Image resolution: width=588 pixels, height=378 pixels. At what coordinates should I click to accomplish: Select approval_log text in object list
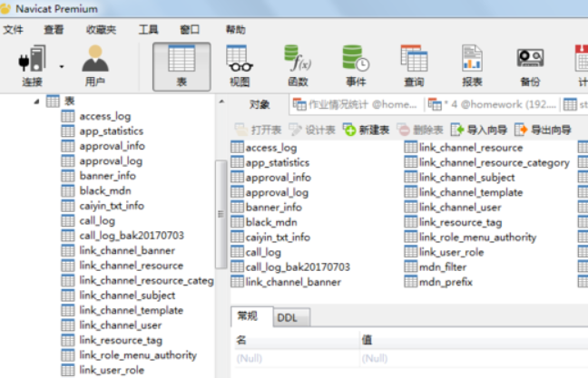pos(277,192)
